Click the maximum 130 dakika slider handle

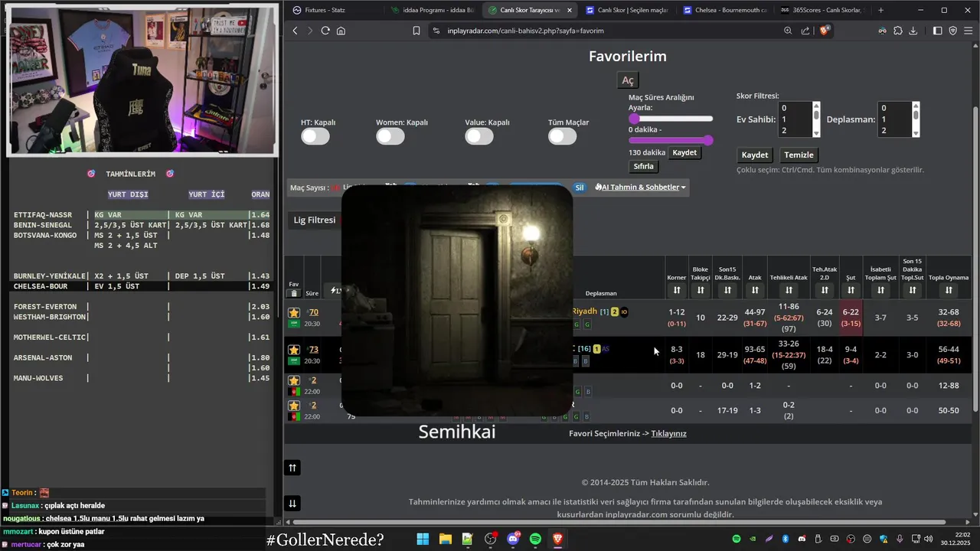(708, 140)
